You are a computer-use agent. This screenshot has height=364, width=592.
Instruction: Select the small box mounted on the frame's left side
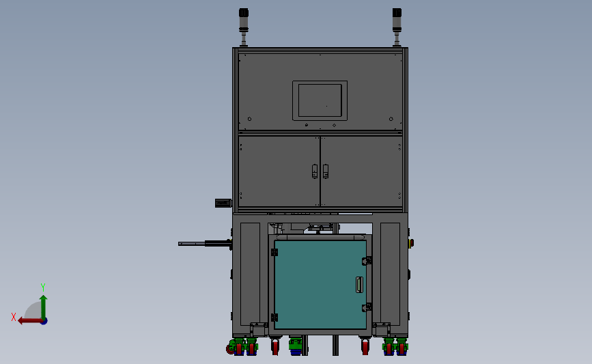[223, 203]
